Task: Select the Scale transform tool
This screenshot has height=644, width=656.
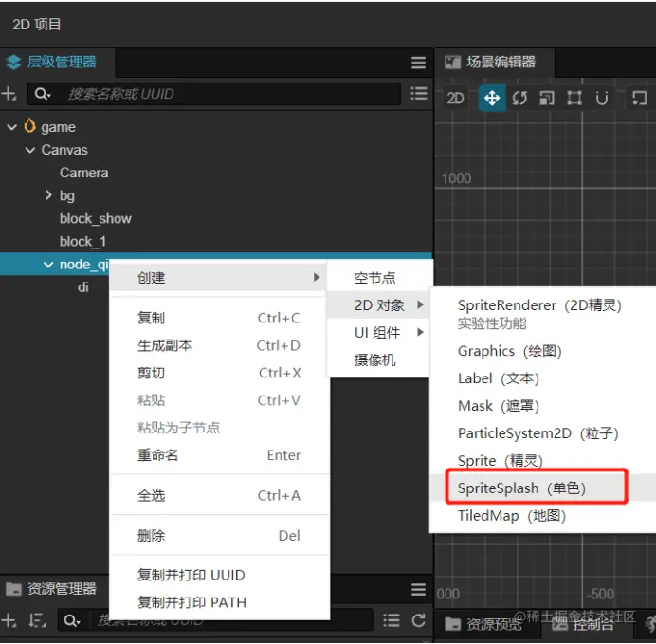Action: point(547,99)
